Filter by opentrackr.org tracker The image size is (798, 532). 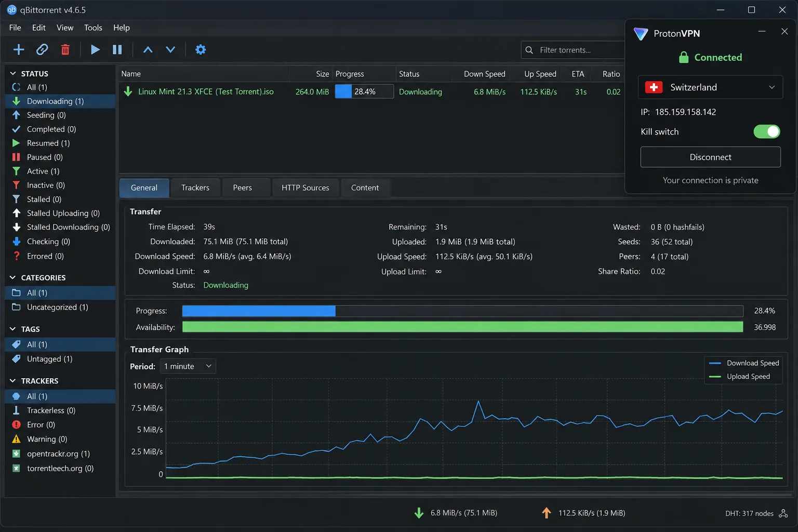click(x=60, y=454)
